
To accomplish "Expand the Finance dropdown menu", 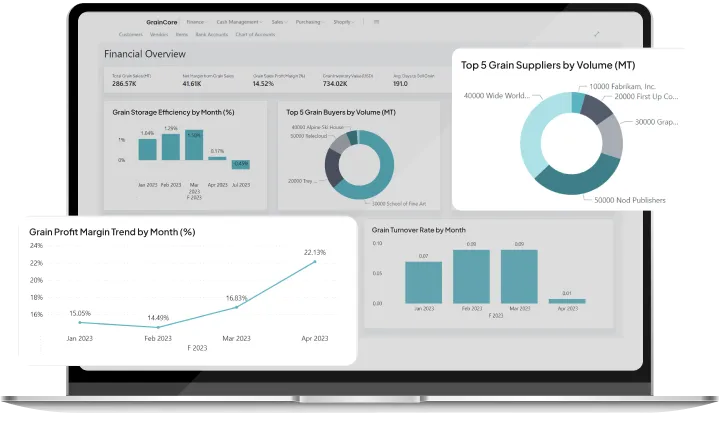I will click(197, 21).
